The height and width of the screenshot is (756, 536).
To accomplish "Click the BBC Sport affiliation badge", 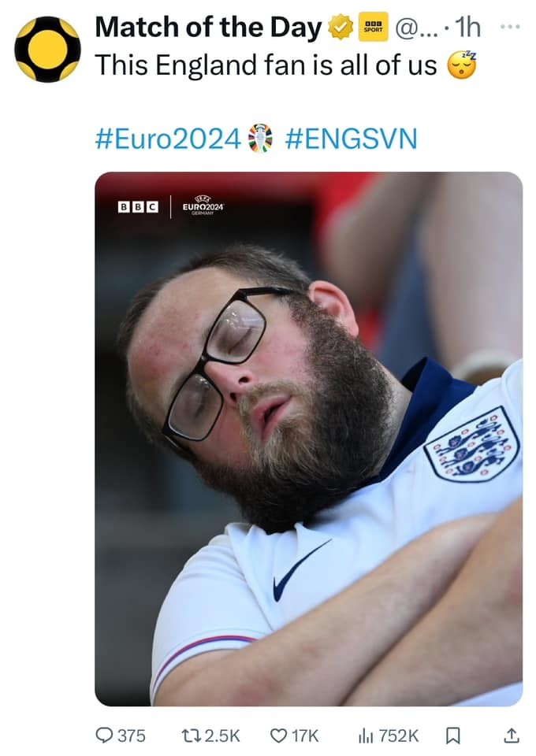I will tap(371, 29).
